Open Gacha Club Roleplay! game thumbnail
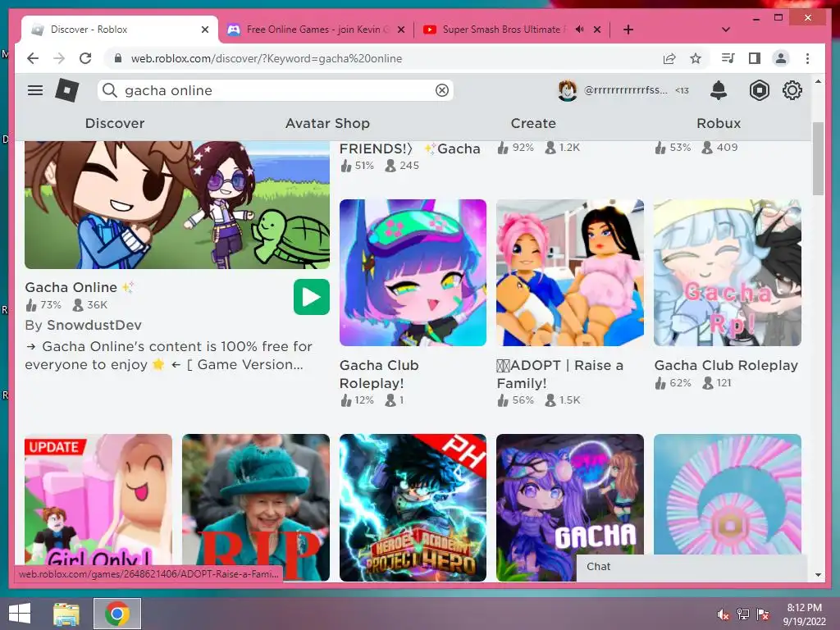The height and width of the screenshot is (630, 840). pos(413,272)
